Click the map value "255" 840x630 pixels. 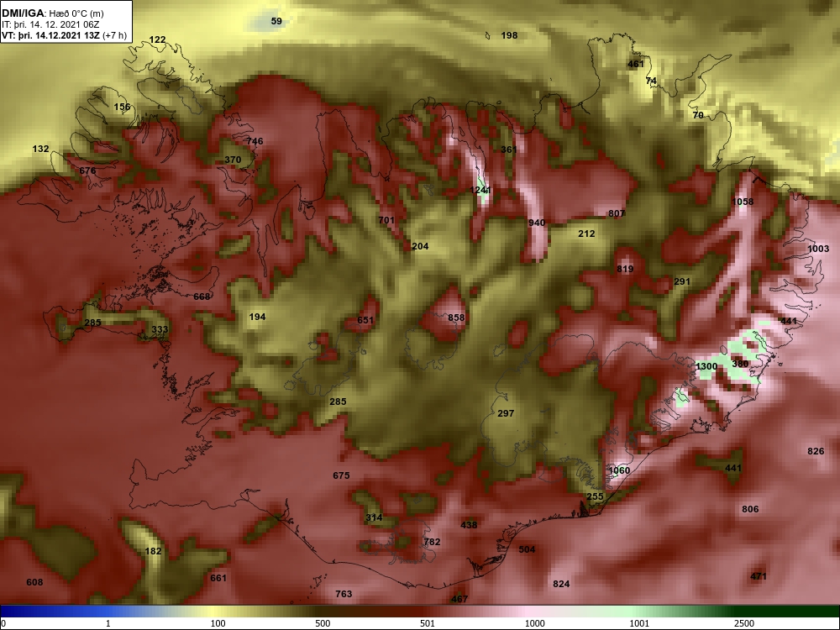tap(596, 496)
